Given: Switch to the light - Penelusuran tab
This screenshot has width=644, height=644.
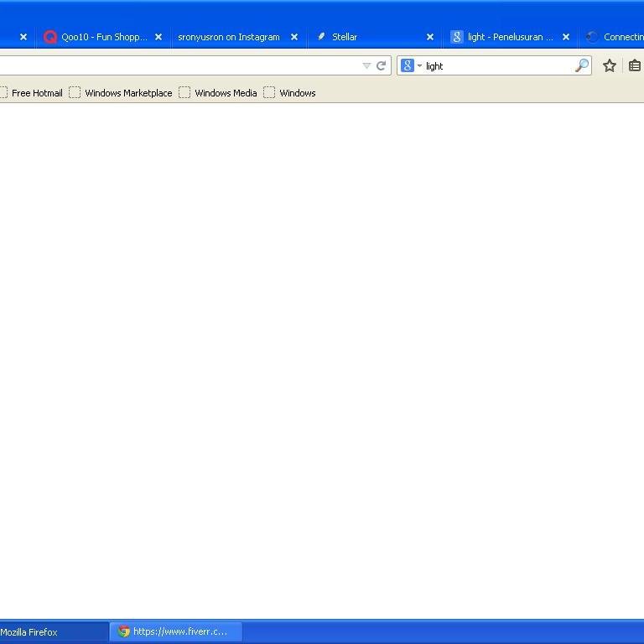Looking at the screenshot, I should coord(510,37).
